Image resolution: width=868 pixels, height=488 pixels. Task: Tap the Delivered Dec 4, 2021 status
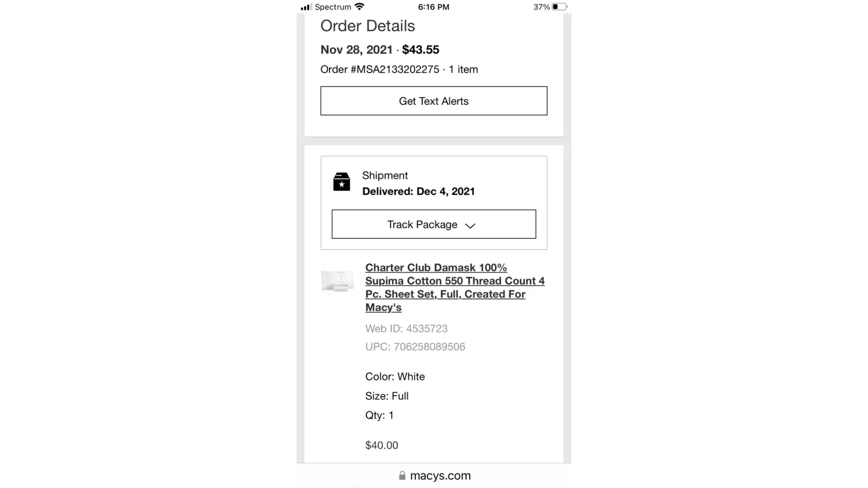pyautogui.click(x=418, y=191)
